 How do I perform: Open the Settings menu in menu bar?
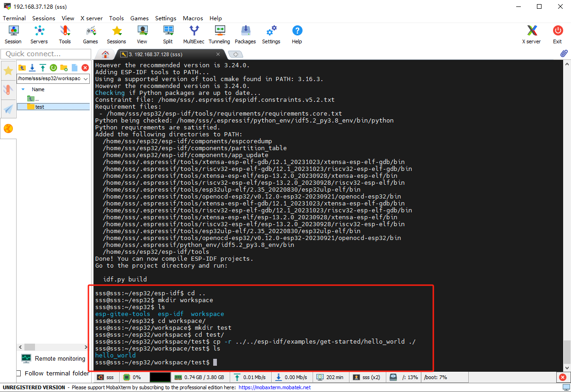coord(166,18)
